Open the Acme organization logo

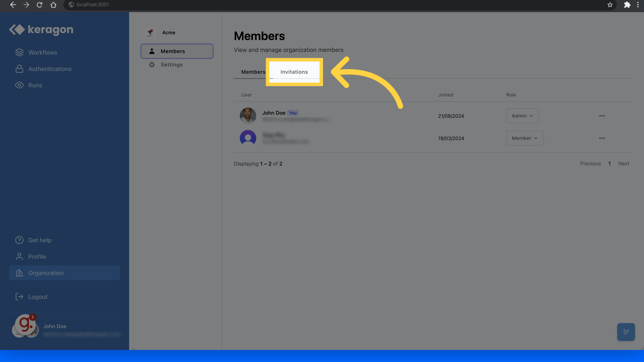point(150,33)
